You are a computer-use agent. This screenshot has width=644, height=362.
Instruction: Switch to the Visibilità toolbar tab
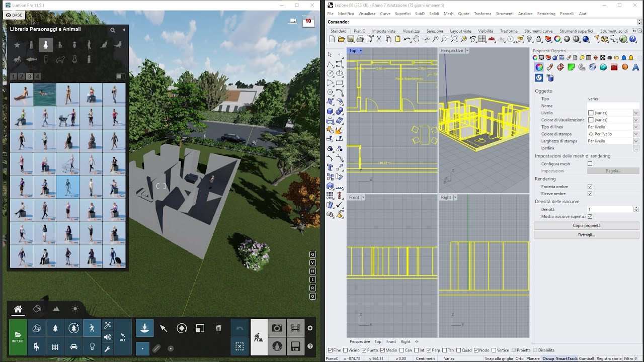click(486, 31)
